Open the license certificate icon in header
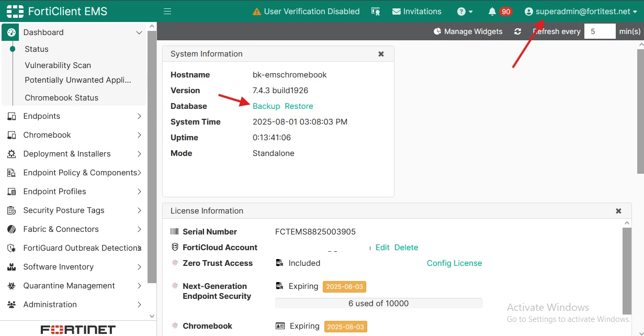The width and height of the screenshot is (644, 336). [375, 12]
